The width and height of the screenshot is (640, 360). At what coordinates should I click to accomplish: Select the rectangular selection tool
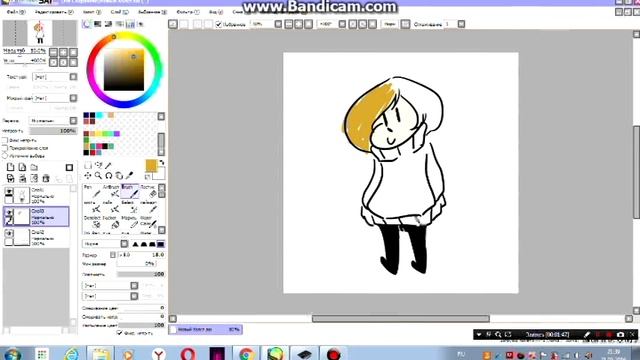pyautogui.click(x=88, y=165)
